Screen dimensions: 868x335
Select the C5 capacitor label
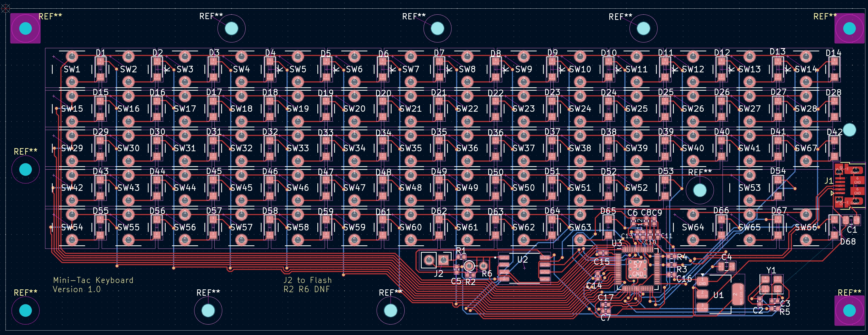click(x=456, y=281)
